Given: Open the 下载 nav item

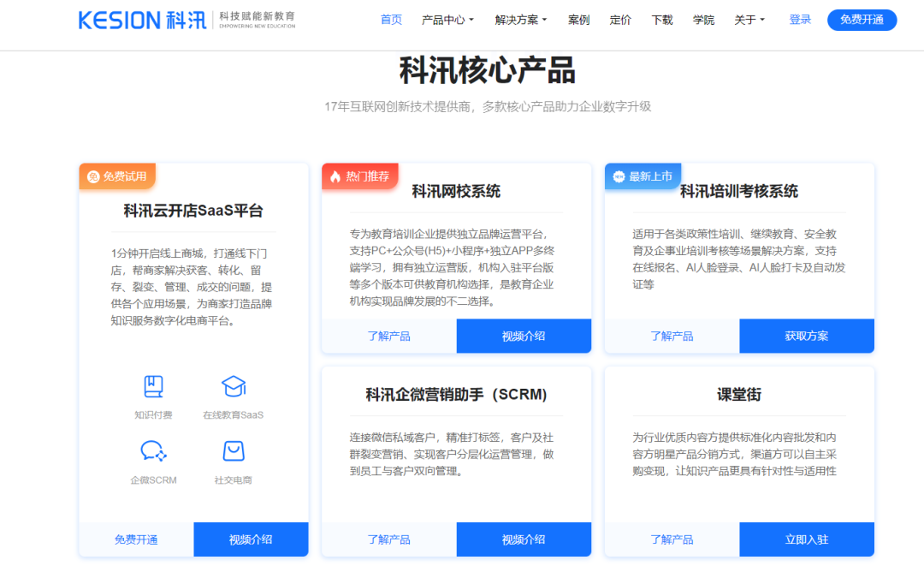Looking at the screenshot, I should (x=662, y=20).
